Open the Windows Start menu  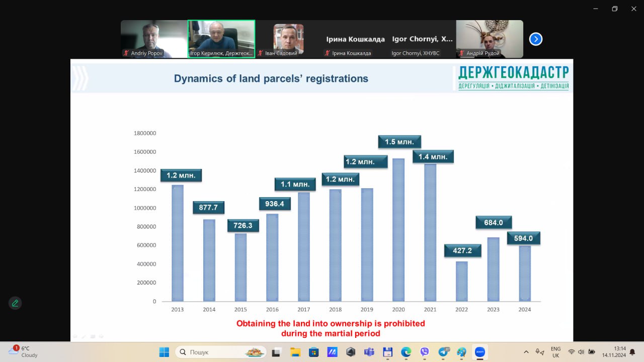pos(164,352)
